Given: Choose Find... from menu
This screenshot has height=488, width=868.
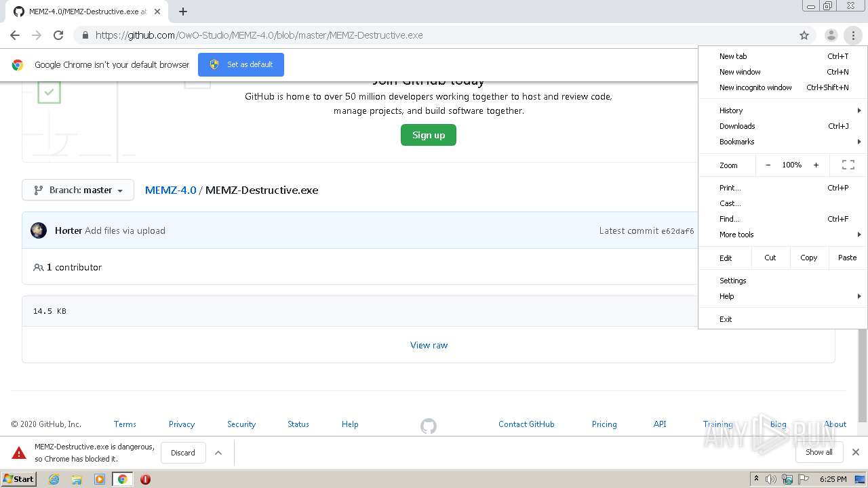Looking at the screenshot, I should pos(783,219).
